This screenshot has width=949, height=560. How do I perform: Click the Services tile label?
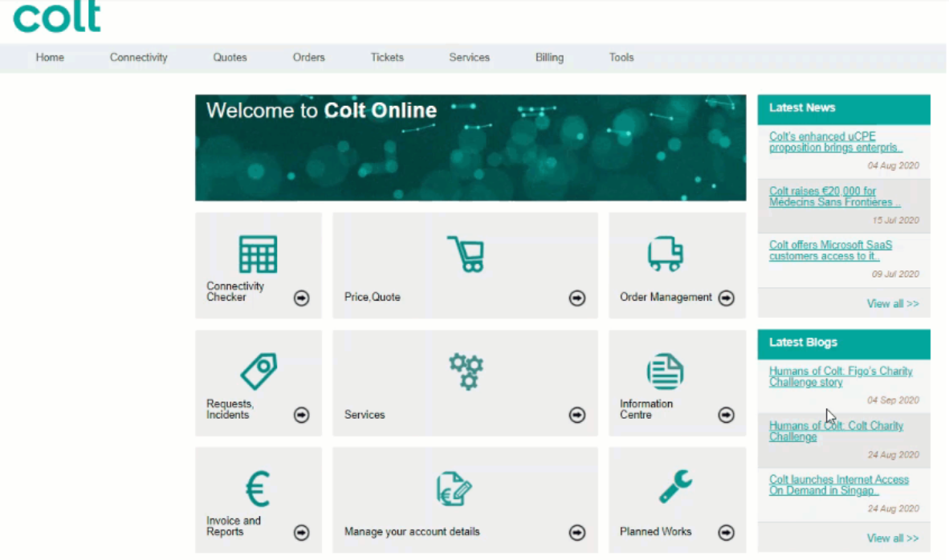click(x=365, y=415)
